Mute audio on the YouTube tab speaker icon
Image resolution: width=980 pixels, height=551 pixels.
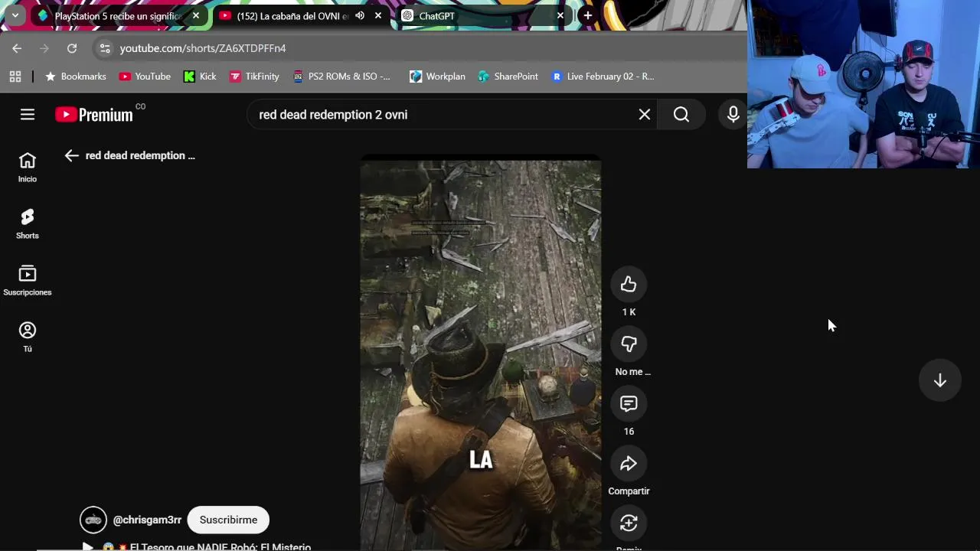tap(360, 15)
